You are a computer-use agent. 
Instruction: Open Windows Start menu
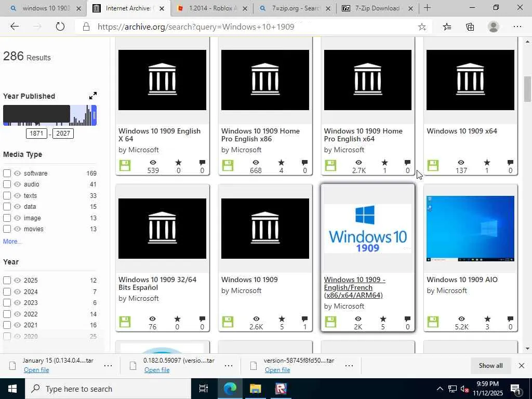click(x=12, y=389)
